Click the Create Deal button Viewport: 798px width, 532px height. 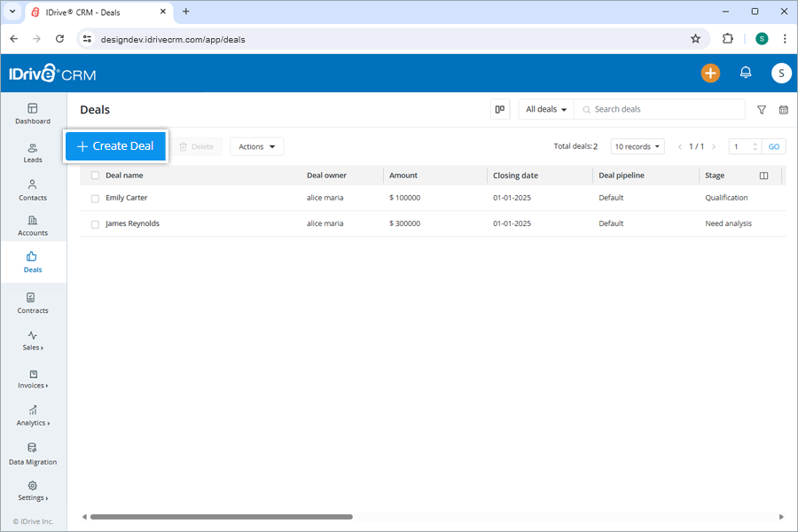pos(115,145)
